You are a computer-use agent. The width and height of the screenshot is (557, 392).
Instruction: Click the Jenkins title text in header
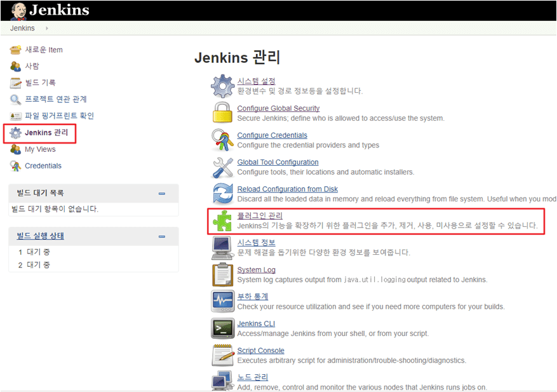coord(59,10)
